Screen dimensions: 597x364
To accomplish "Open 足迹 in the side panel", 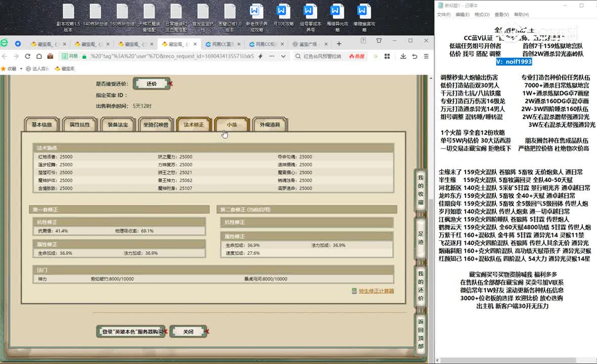I will point(420,238).
